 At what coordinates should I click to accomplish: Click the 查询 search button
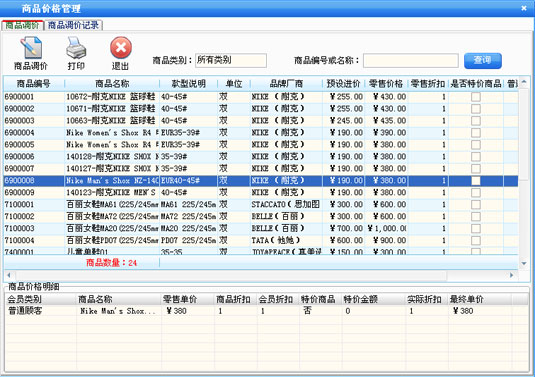click(483, 60)
